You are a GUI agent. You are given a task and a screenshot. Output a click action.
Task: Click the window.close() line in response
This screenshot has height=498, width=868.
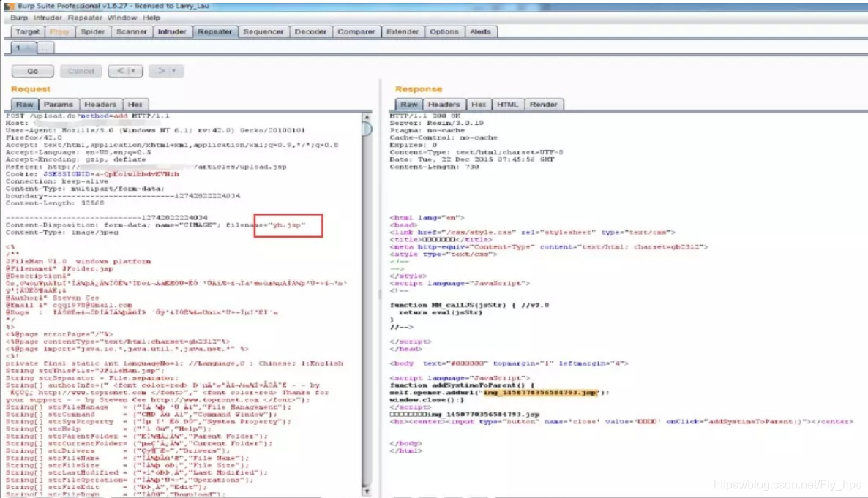[427, 399]
